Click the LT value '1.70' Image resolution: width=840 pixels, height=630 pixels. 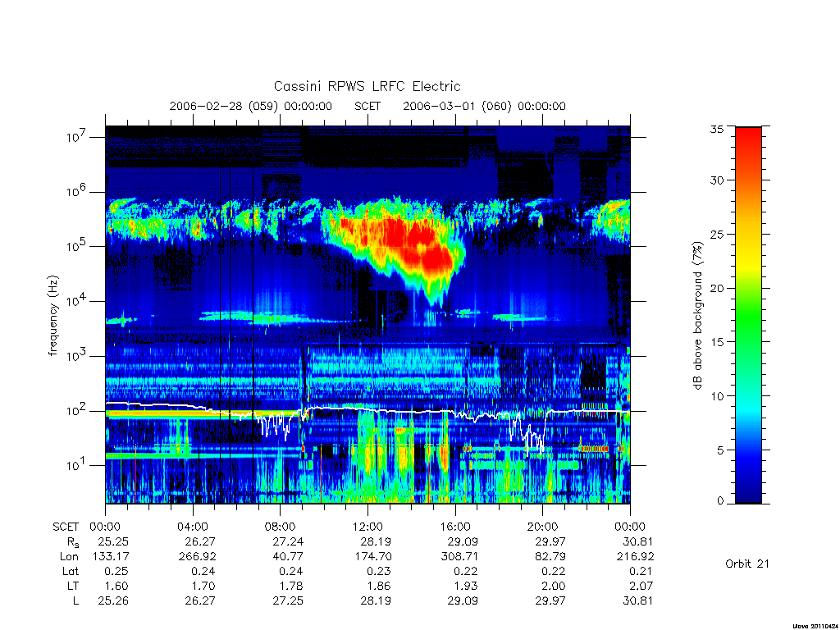203,586
